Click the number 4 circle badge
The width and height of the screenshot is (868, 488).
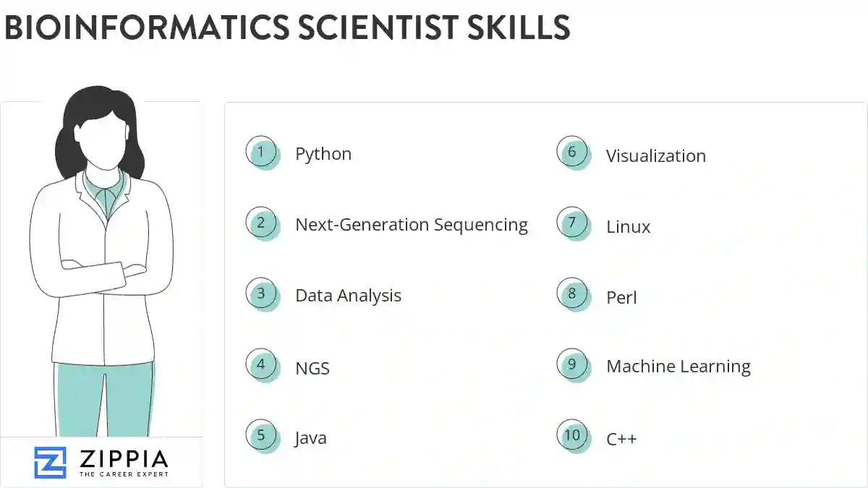coord(261,365)
